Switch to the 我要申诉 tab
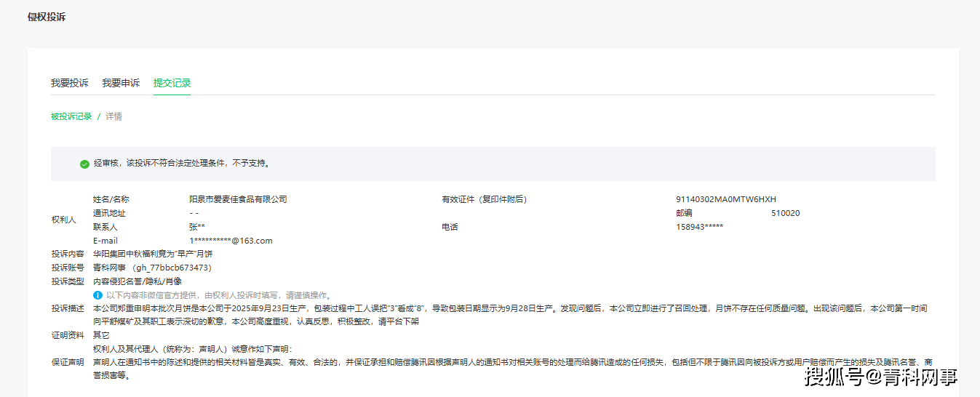The image size is (980, 397). [121, 83]
